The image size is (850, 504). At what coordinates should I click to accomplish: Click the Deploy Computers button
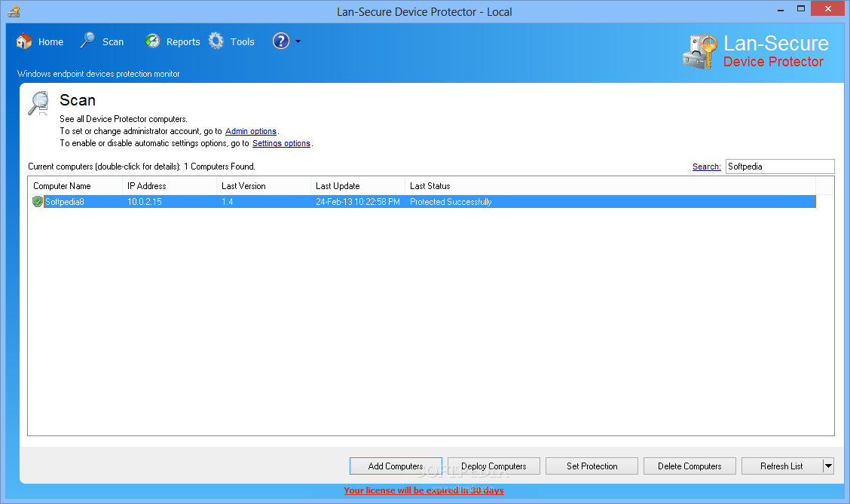494,466
